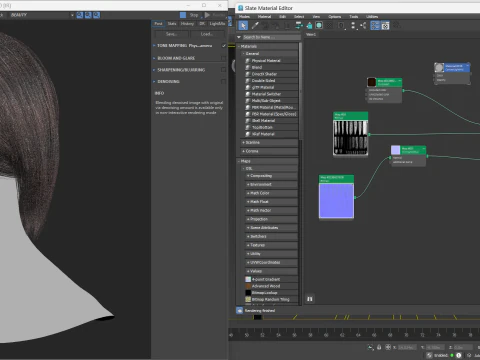Image resolution: width=480 pixels, height=360 pixels.
Task: Click the material browser vertical scrollbar
Action: (300, 92)
